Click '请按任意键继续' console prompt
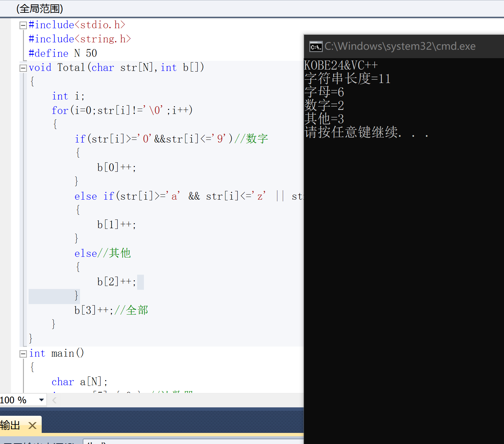Viewport: 504px width, 444px height. click(366, 132)
